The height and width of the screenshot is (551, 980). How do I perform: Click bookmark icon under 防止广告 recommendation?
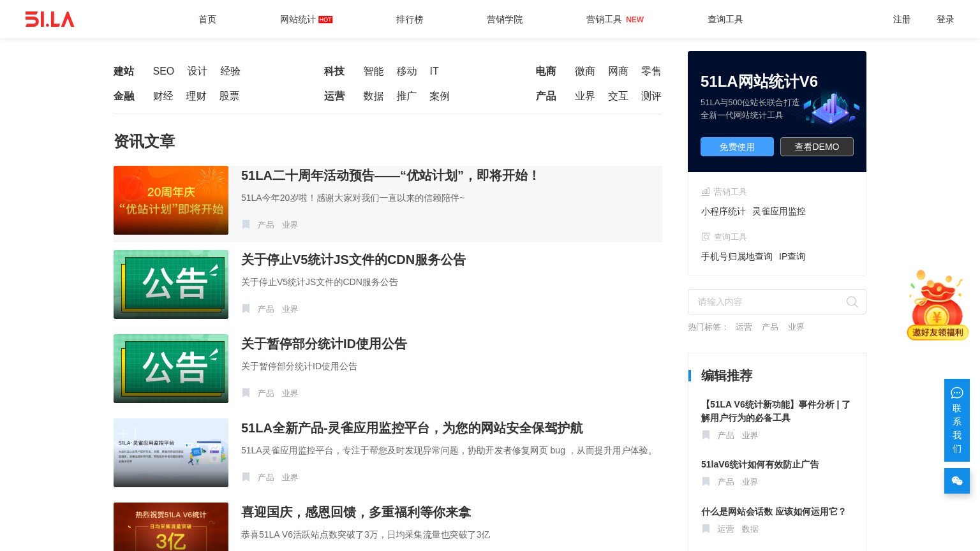pyautogui.click(x=706, y=481)
